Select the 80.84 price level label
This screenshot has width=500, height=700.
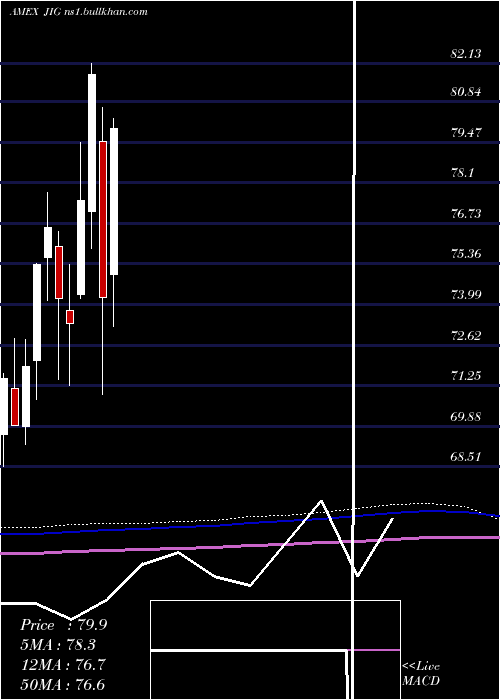click(466, 92)
